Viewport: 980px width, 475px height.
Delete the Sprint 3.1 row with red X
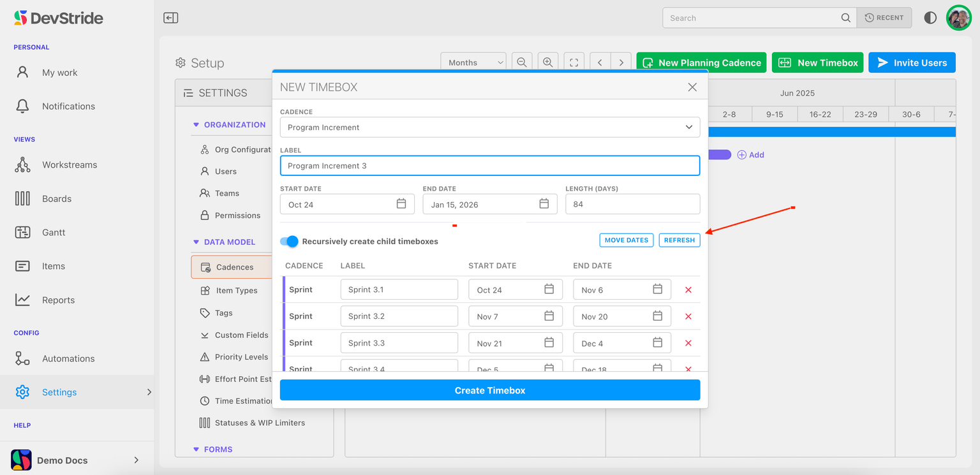click(x=688, y=290)
